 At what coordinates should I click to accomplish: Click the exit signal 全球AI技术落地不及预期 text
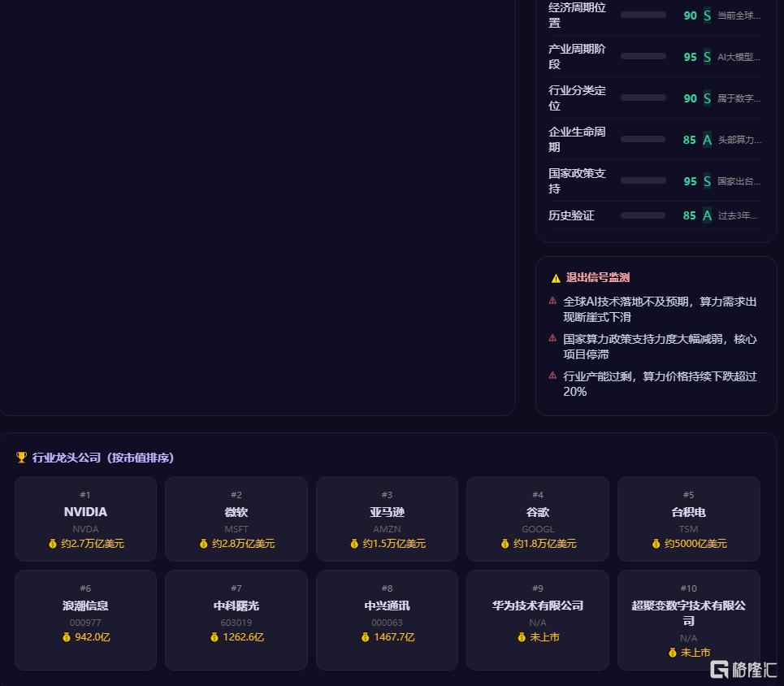pos(660,309)
